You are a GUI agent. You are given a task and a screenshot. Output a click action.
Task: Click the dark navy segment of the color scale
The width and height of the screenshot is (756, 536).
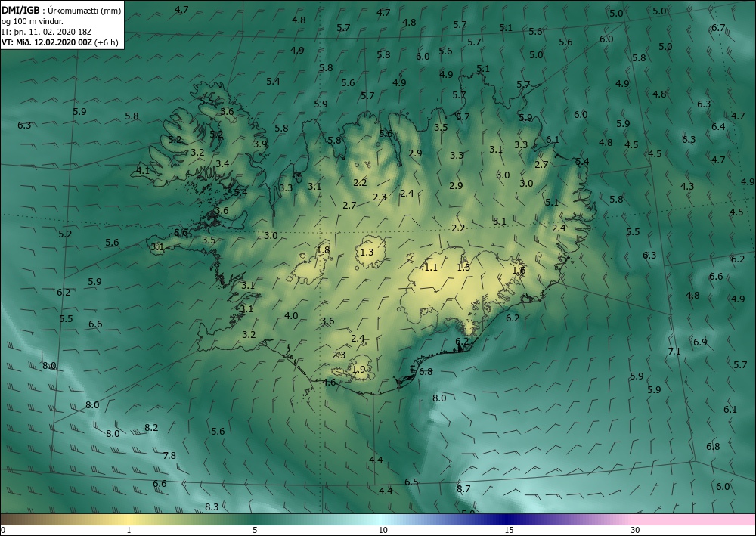coord(507,519)
